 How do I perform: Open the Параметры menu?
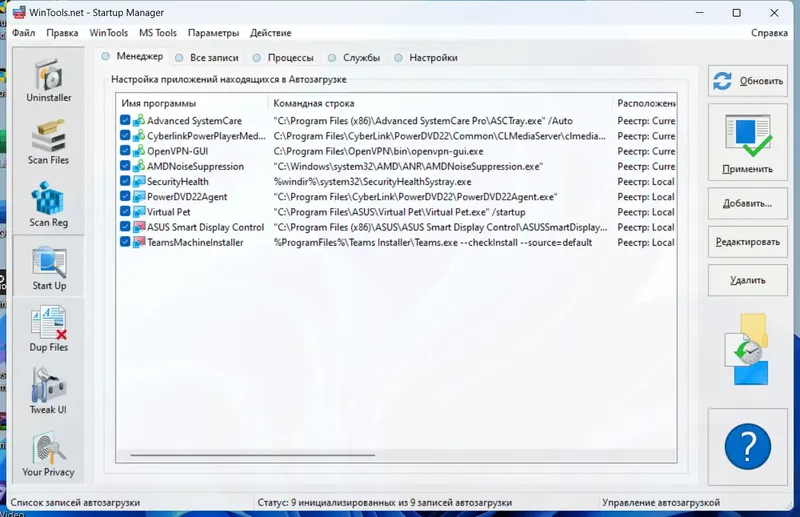click(213, 33)
